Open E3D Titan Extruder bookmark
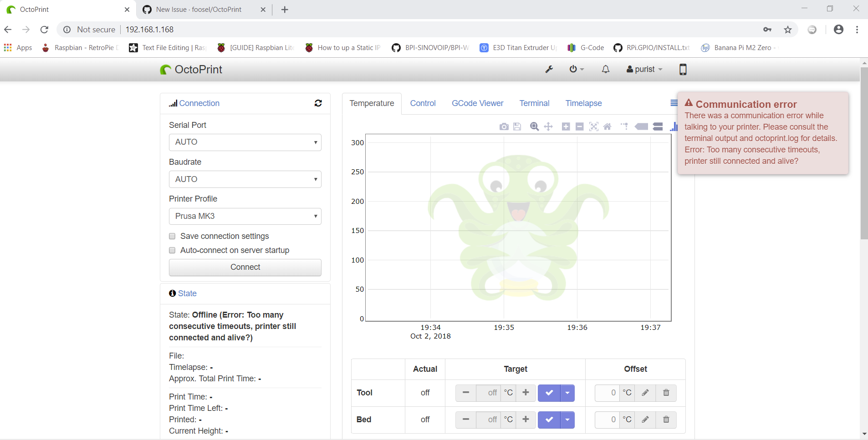This screenshot has height=440, width=868. [x=518, y=48]
